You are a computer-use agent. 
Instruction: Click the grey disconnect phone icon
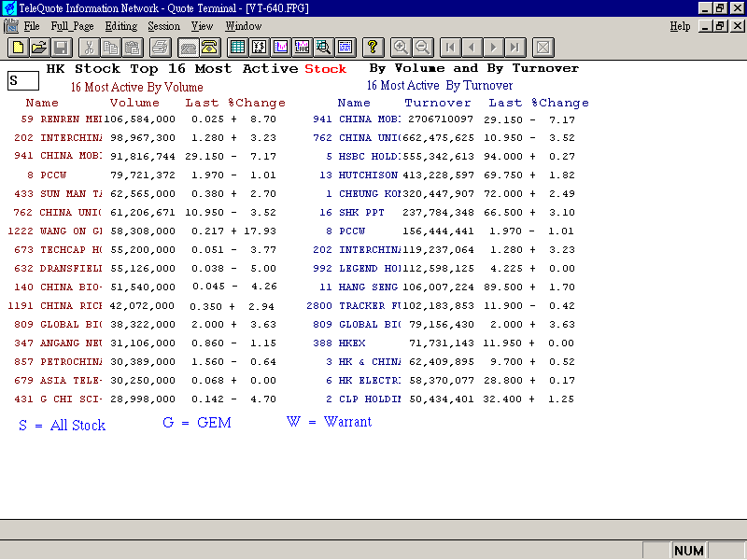tap(189, 48)
